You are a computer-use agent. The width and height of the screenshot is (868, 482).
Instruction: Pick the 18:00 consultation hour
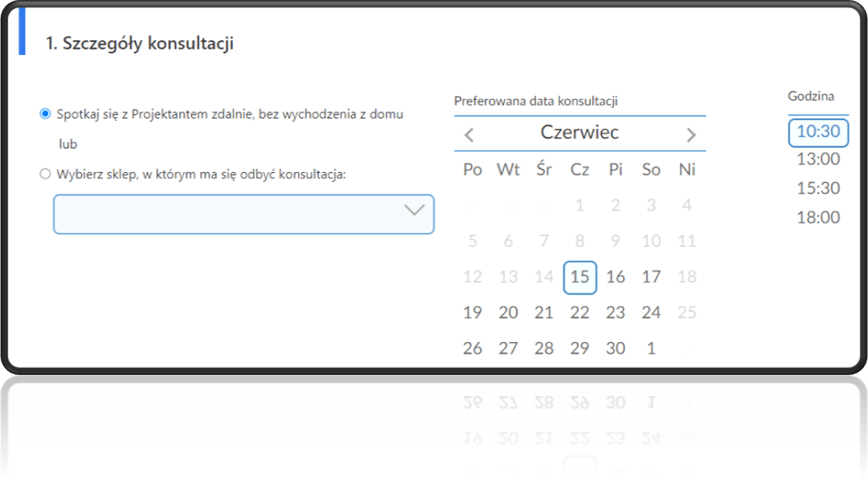click(x=819, y=218)
